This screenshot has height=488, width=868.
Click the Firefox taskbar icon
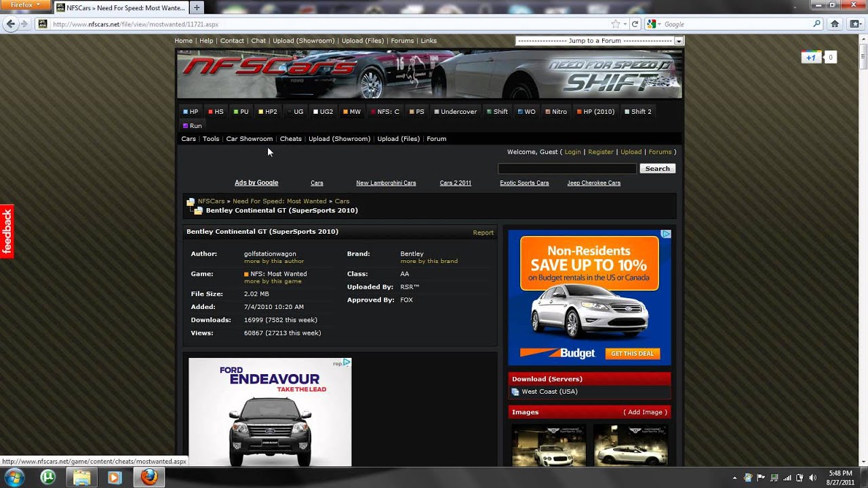pyautogui.click(x=149, y=477)
